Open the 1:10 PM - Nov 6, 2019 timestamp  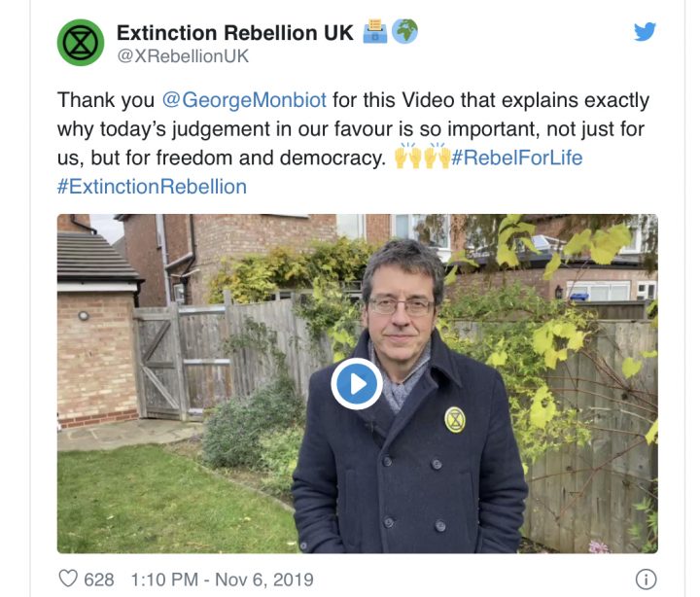point(222,579)
